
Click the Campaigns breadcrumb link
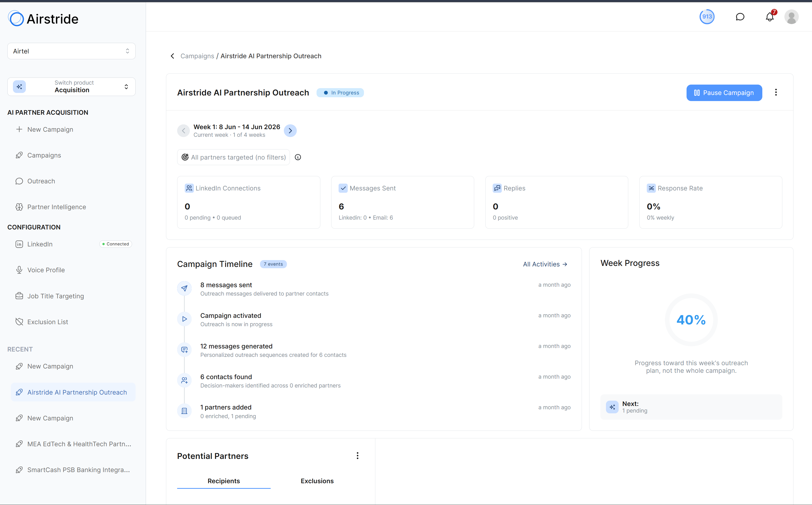click(197, 56)
